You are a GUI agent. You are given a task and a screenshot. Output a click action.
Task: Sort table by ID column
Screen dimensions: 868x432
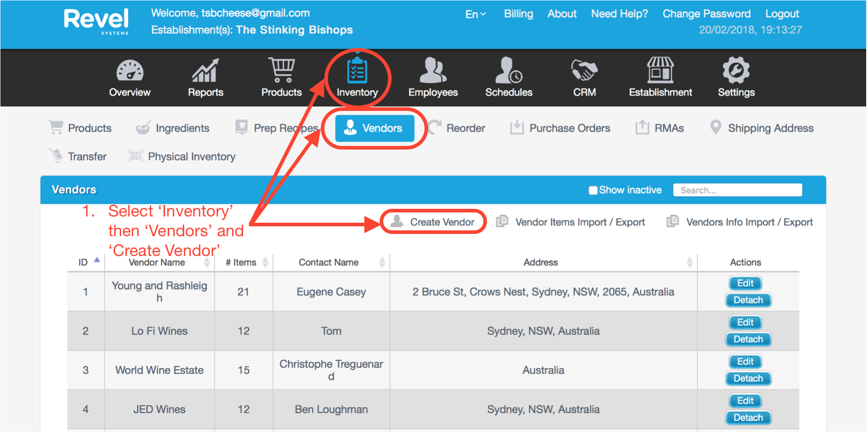tap(86, 262)
